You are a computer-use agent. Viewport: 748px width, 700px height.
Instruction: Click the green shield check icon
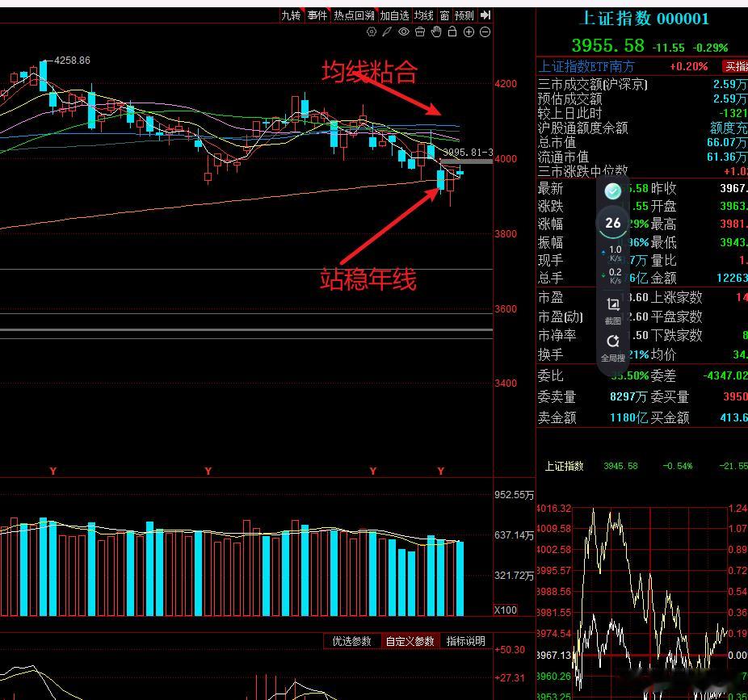pos(613,191)
